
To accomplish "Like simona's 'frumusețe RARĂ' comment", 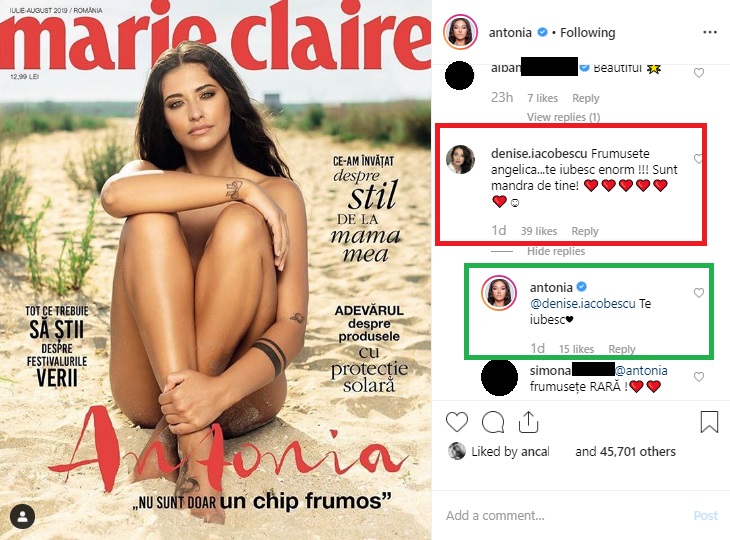I will tap(699, 377).
